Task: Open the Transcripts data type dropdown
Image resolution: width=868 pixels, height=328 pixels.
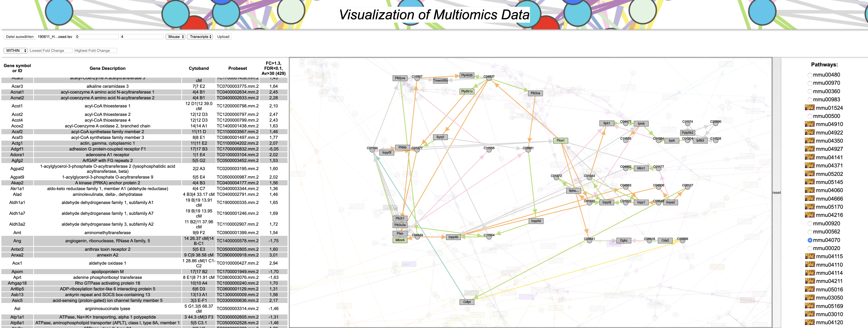Action: [200, 37]
